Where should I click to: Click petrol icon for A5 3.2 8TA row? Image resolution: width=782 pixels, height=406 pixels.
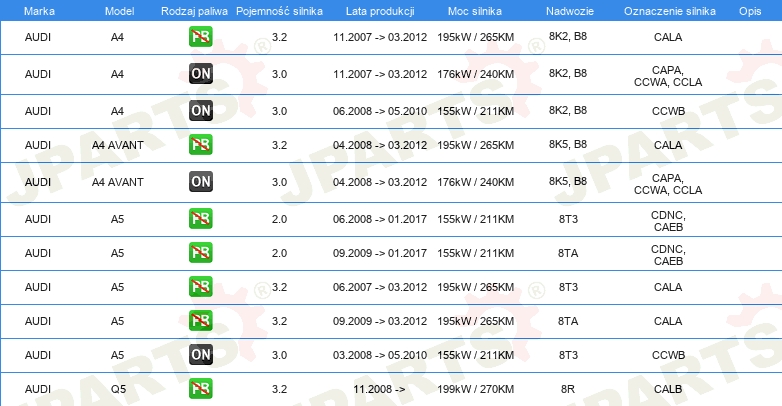pos(200,320)
